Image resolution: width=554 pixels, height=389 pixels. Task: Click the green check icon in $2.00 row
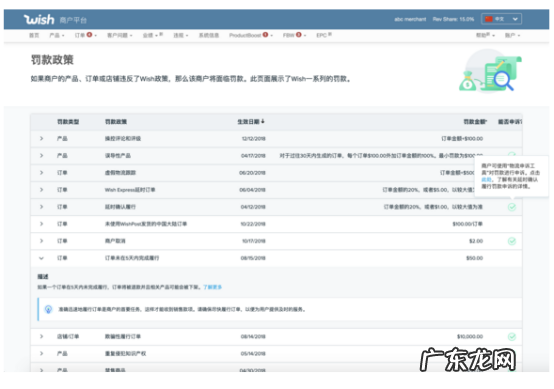tap(512, 241)
